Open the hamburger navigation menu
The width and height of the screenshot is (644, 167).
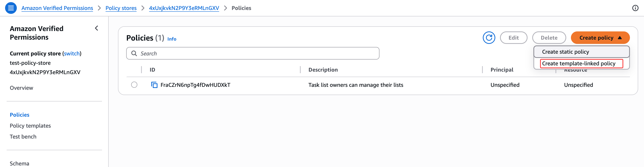11,8
